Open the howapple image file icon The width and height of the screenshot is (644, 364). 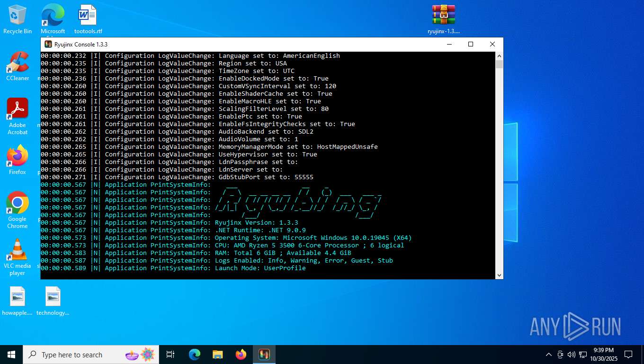tap(18, 301)
